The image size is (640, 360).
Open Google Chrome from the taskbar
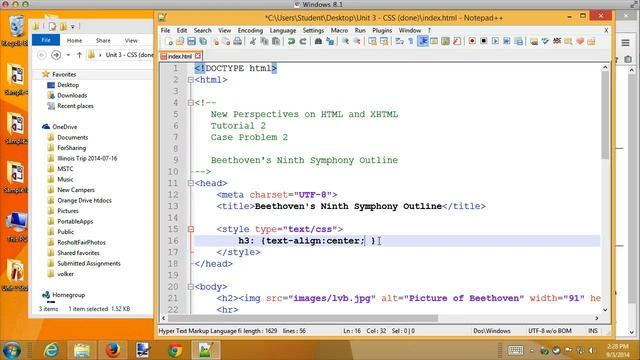coord(175,350)
